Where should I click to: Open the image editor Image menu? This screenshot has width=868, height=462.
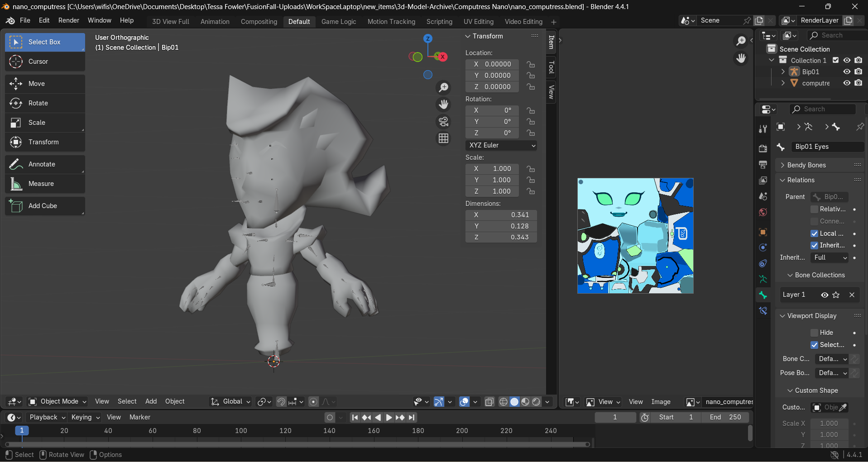(661, 402)
